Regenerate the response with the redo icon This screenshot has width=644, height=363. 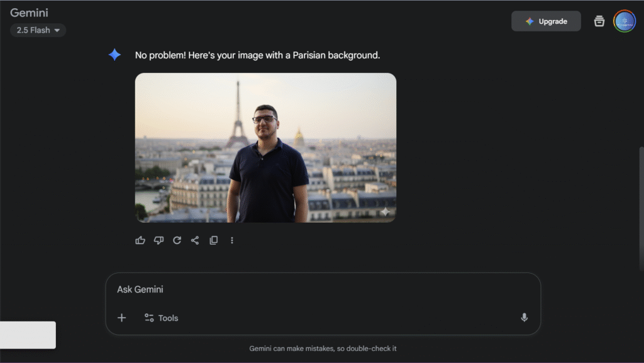[x=177, y=240]
